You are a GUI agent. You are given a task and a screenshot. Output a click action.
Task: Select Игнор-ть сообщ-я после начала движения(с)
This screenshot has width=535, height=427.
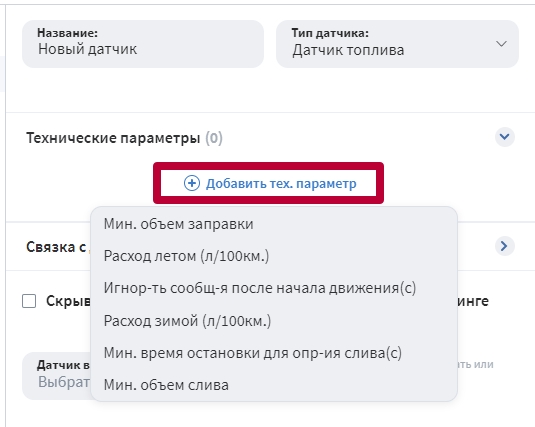tap(260, 288)
